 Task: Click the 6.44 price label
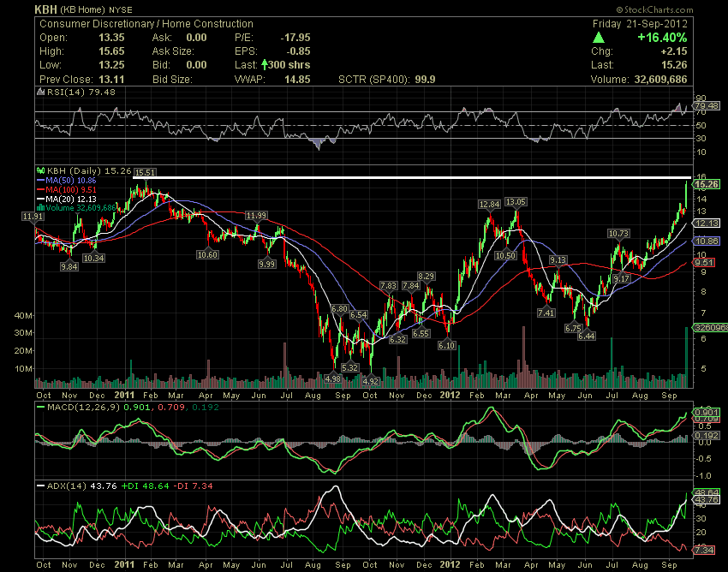(x=587, y=336)
